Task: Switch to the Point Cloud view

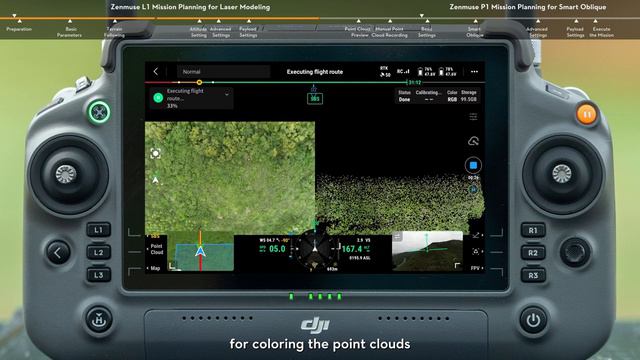Action: coord(157,249)
